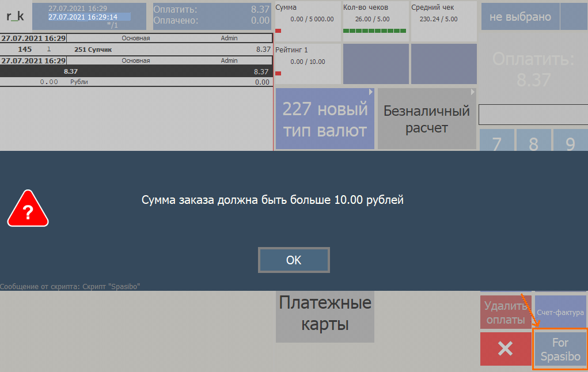
Task: Select the Рубли payment row
Action: coord(136,82)
